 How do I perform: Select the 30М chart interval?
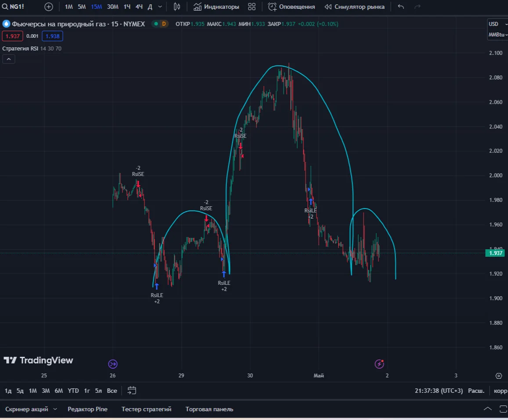point(112,7)
